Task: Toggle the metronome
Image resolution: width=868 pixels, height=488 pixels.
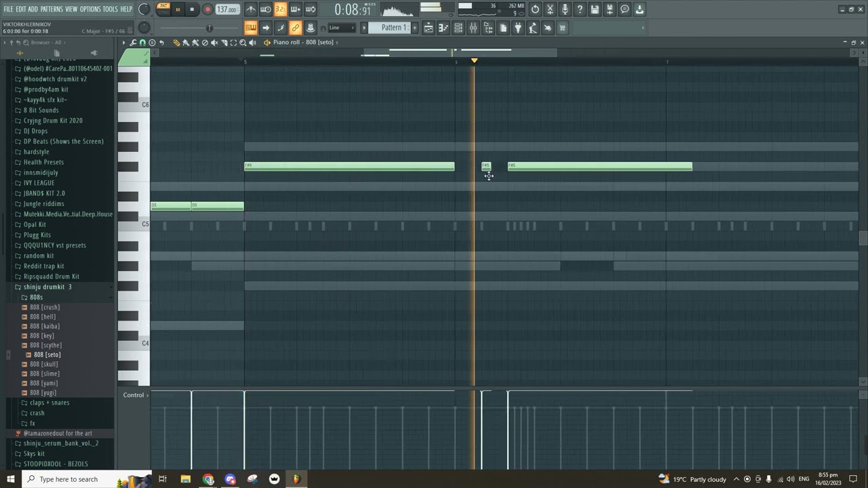Action: click(251, 9)
